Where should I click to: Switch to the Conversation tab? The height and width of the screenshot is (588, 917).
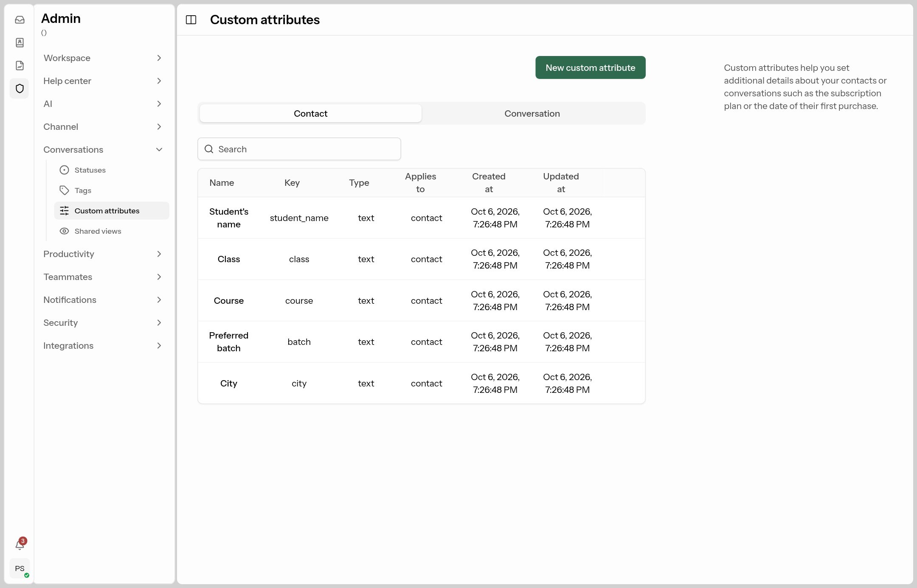[532, 113]
